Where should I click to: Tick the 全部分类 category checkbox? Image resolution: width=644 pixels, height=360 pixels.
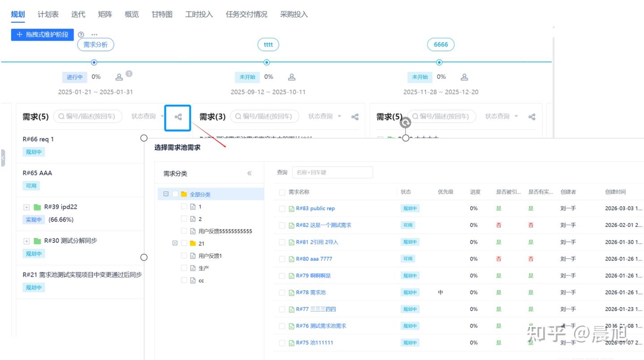tap(175, 194)
